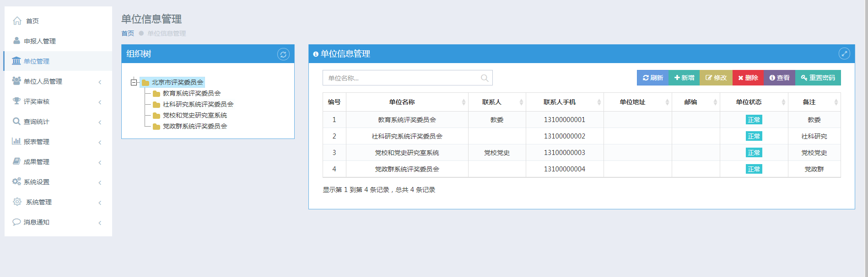Click folder icon of 党政群系统评奖委员会
The height and width of the screenshot is (277, 868).
click(156, 127)
